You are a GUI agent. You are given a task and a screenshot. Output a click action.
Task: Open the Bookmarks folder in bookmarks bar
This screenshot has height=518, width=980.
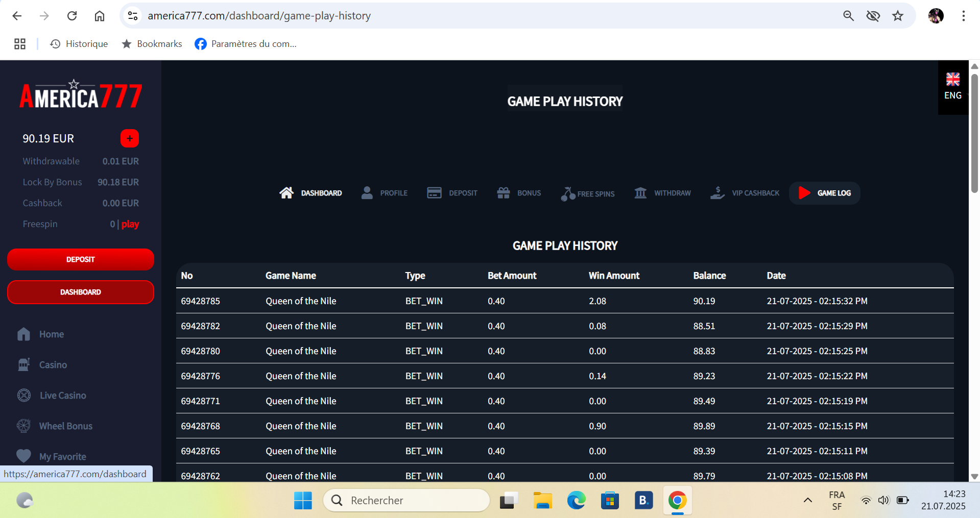[x=152, y=44]
